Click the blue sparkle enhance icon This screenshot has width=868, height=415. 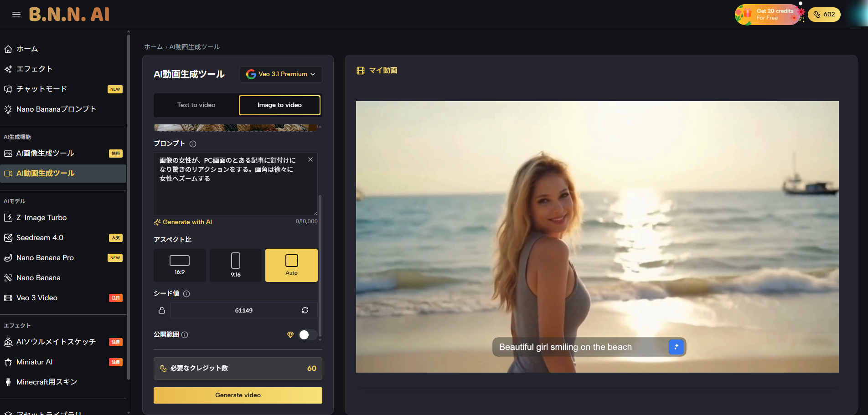(x=676, y=347)
